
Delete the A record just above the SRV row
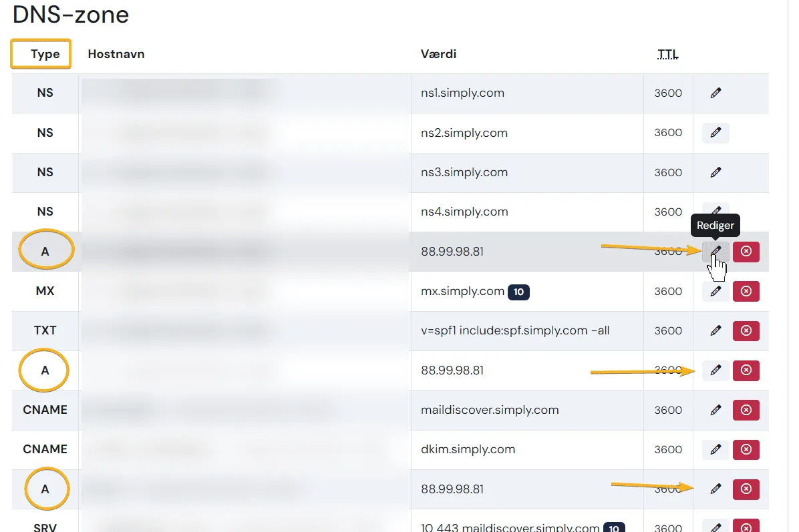point(746,489)
